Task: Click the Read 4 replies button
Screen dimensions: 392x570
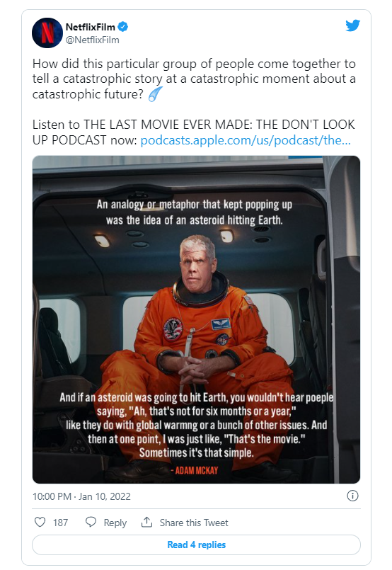Action: [x=196, y=545]
